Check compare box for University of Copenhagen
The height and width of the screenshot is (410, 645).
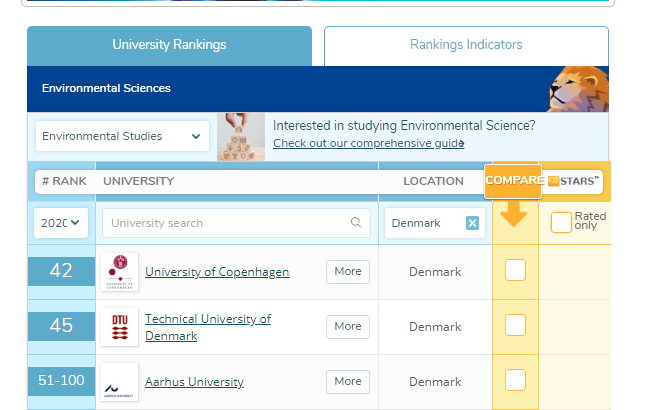click(515, 270)
